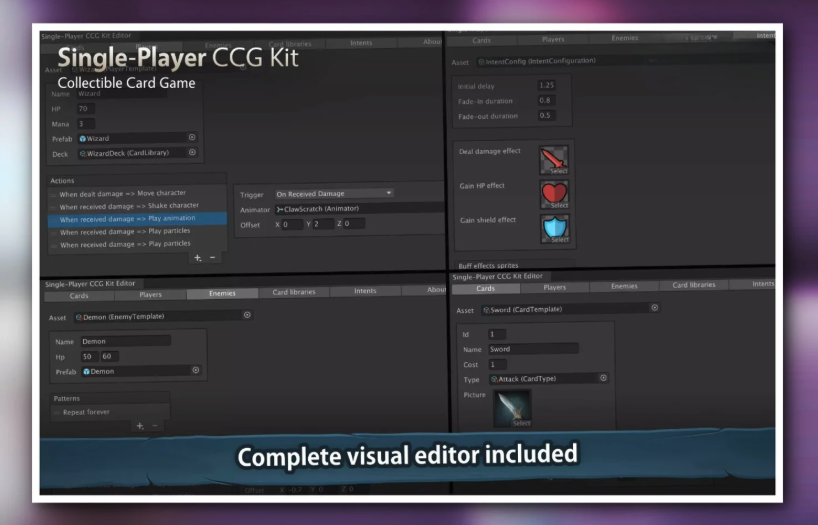The height and width of the screenshot is (525, 818).
Task: Open the Sword CardTemplate asset picker
Action: 655,308
